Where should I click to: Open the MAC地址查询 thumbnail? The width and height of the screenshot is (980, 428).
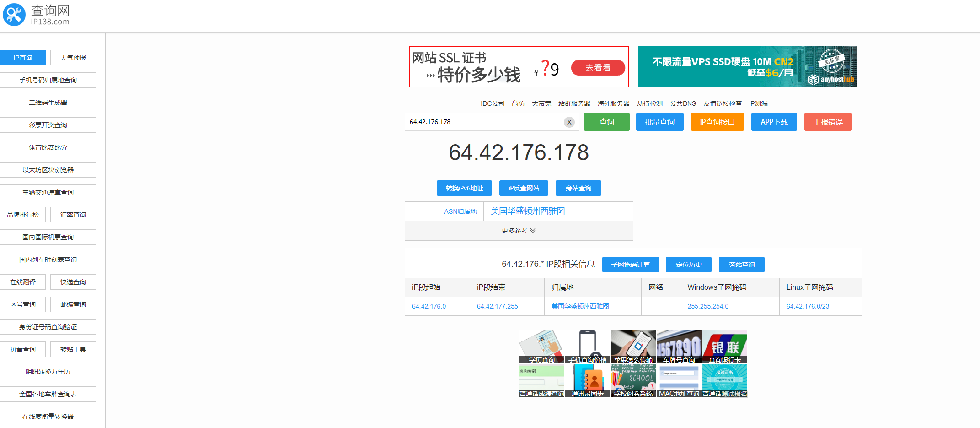pos(679,380)
